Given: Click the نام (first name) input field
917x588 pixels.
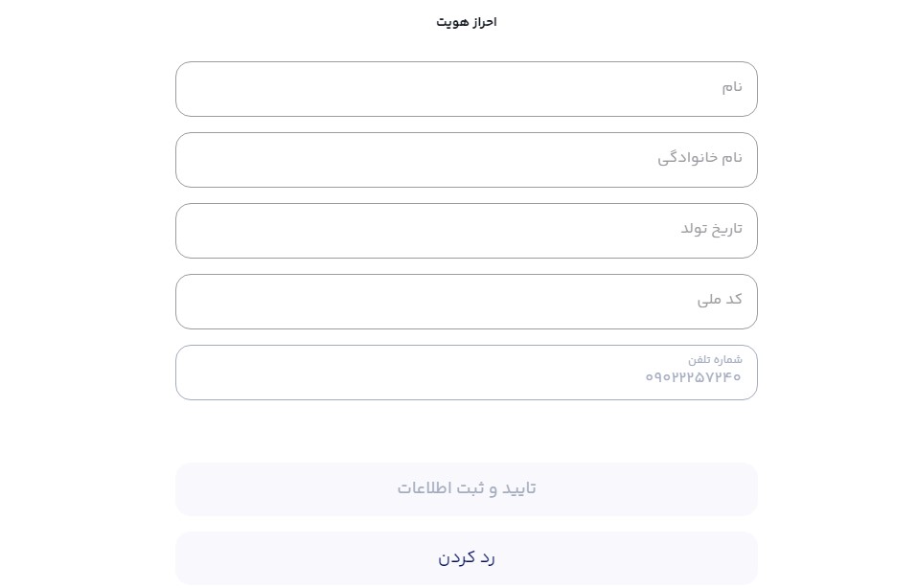Looking at the screenshot, I should tap(467, 89).
